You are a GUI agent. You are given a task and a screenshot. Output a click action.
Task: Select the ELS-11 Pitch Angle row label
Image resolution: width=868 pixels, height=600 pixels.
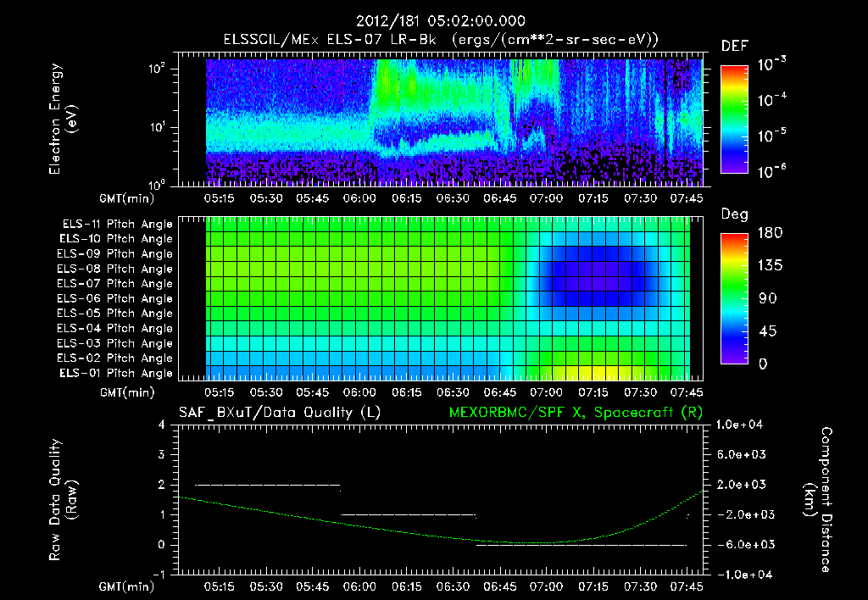117,225
